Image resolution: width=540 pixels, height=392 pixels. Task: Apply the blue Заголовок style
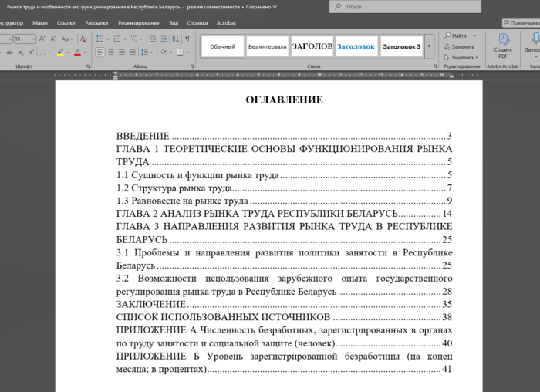click(356, 46)
